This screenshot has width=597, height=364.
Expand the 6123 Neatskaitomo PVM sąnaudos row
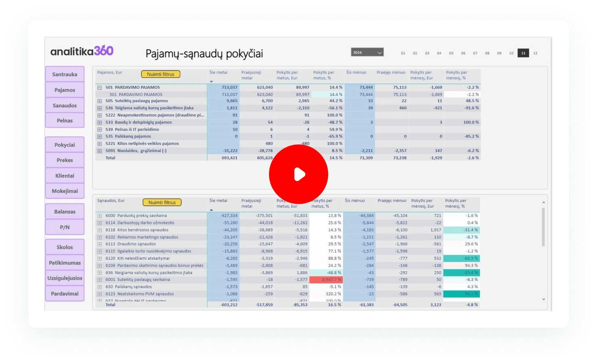pos(99,294)
